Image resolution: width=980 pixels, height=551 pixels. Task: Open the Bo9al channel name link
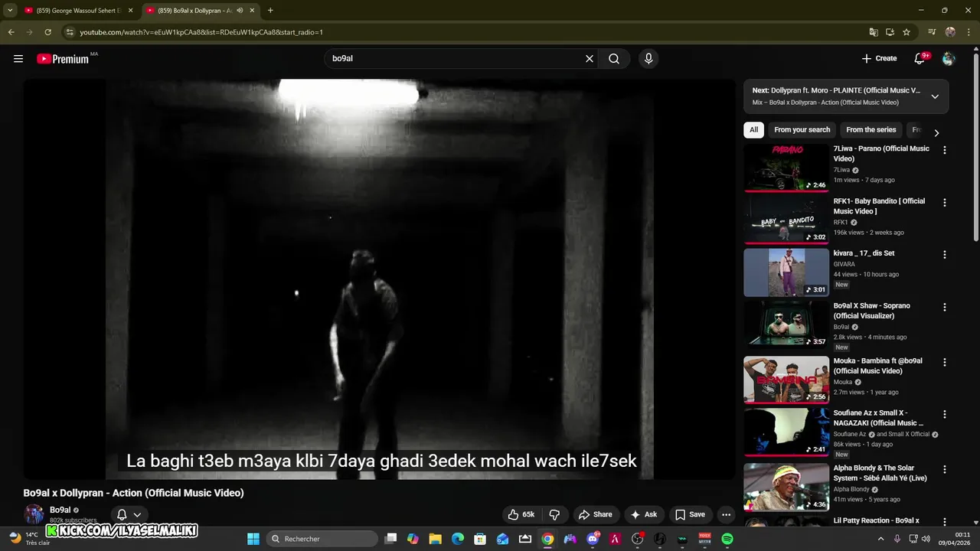pyautogui.click(x=60, y=510)
